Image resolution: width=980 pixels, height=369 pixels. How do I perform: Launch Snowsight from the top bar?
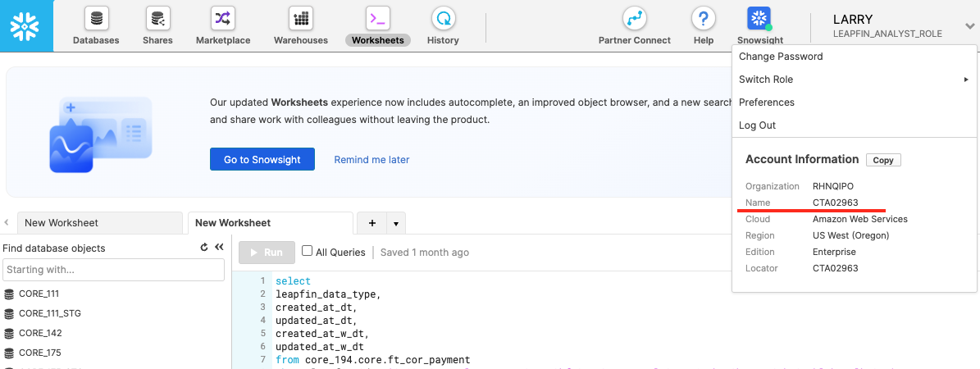(x=759, y=20)
